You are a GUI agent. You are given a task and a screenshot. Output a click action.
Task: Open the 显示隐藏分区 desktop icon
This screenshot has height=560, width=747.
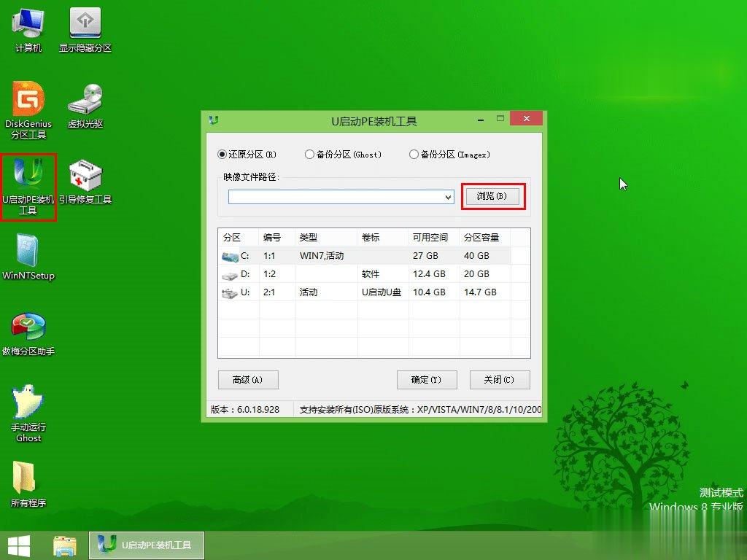pos(85,29)
